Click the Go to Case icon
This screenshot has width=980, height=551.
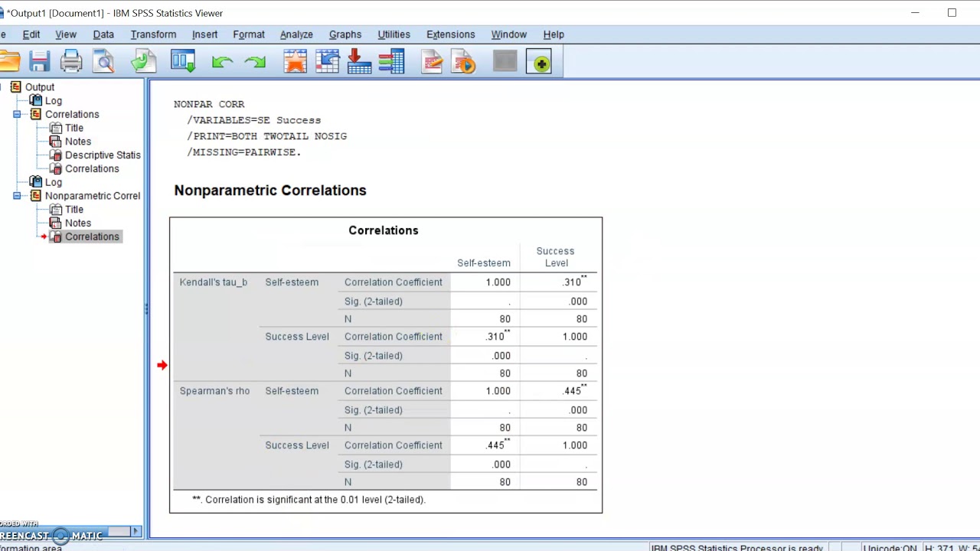[x=328, y=62]
